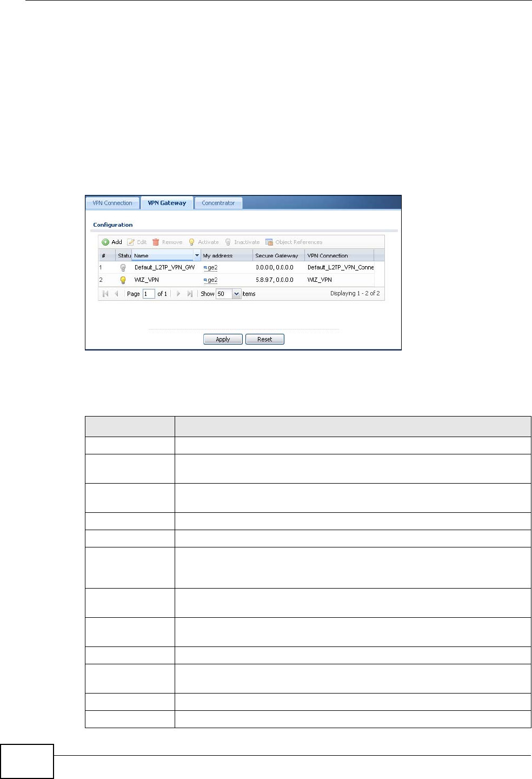Sort by the # column header
532x779 pixels.
(x=107, y=255)
